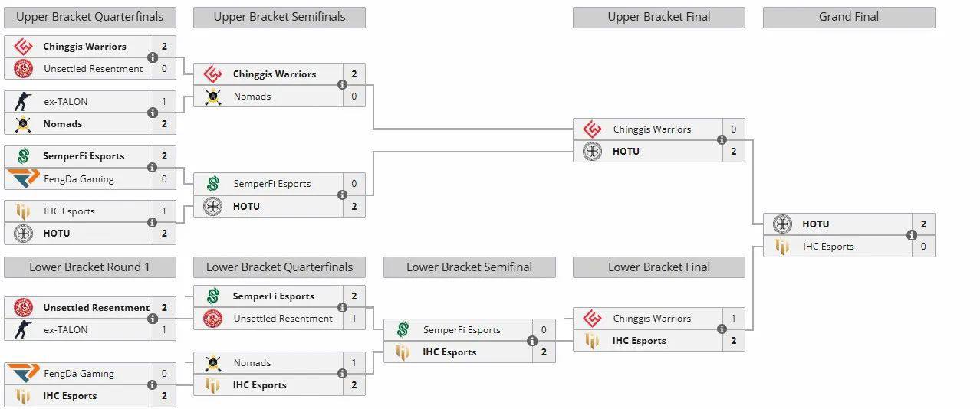Open info icon for ex-TALON vs Nomads match
Image resolution: width=980 pixels, height=409 pixels.
(152, 113)
